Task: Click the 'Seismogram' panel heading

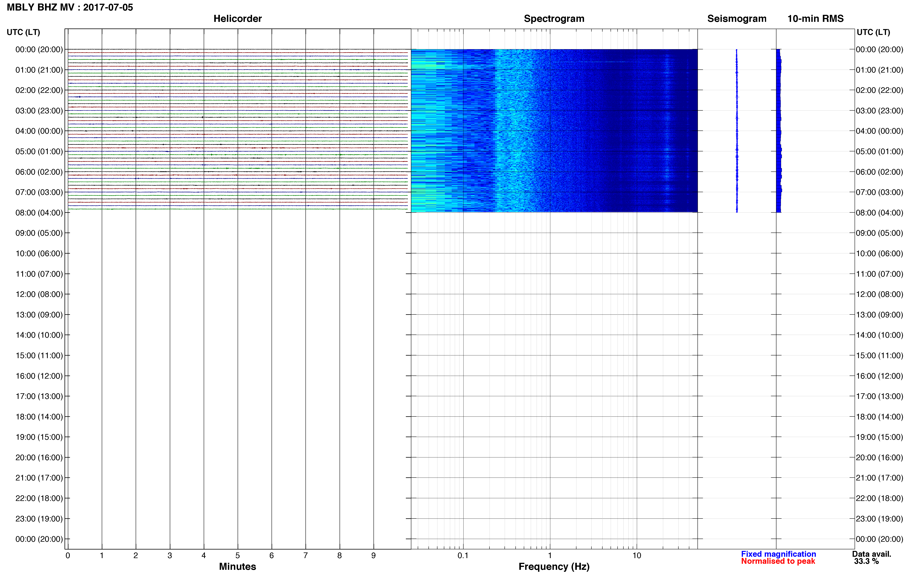Action: point(737,19)
